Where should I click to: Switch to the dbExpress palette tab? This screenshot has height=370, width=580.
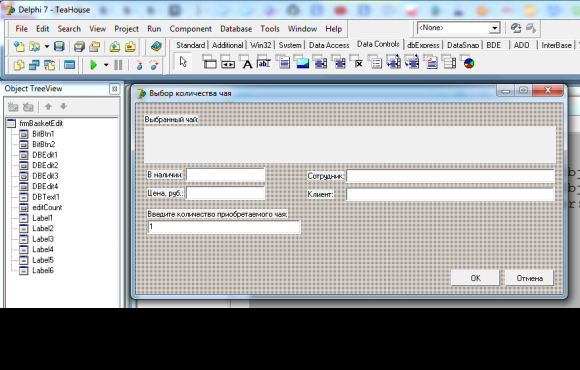tap(423, 45)
